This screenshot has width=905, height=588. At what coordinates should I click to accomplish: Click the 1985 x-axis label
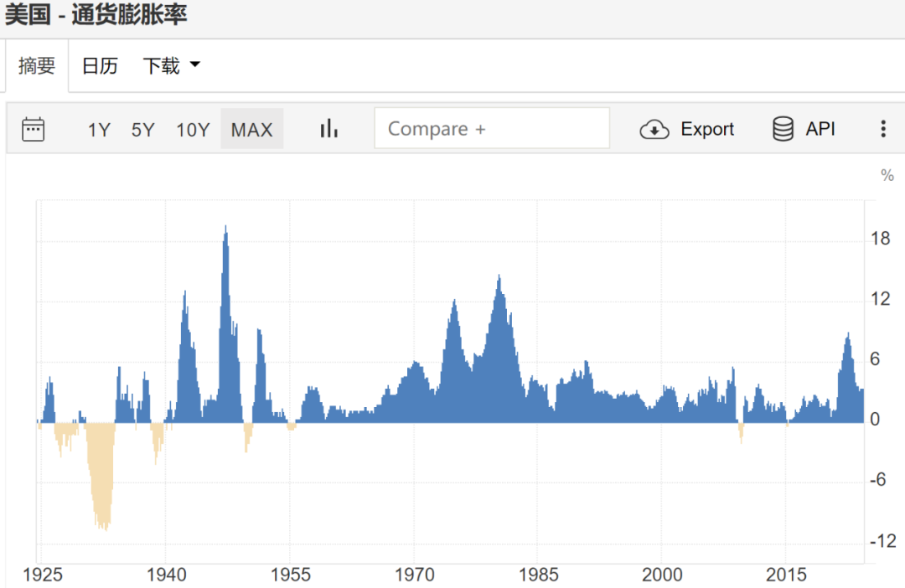click(538, 575)
